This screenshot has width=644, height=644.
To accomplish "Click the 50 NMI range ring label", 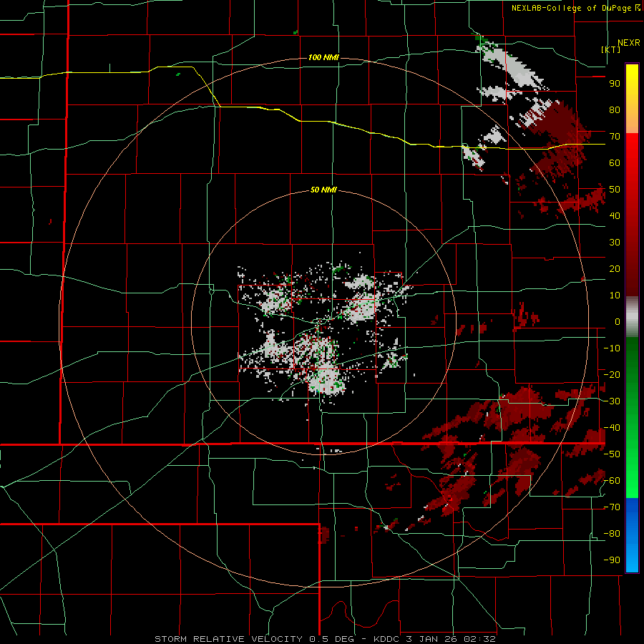I will [x=323, y=190].
